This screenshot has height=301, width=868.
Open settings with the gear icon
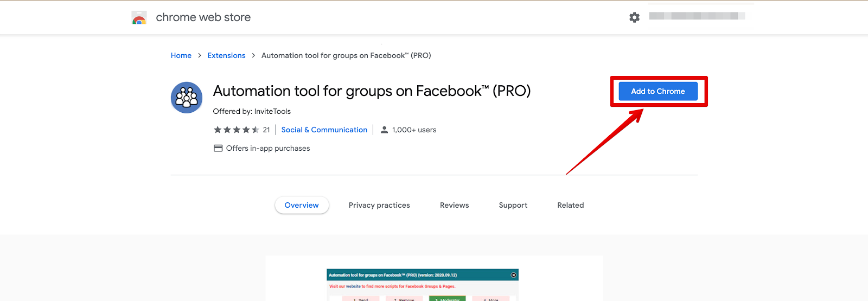pos(634,17)
